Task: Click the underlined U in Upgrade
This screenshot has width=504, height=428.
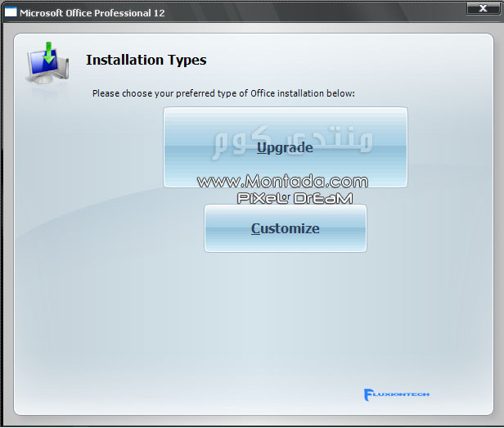Action: (261, 148)
